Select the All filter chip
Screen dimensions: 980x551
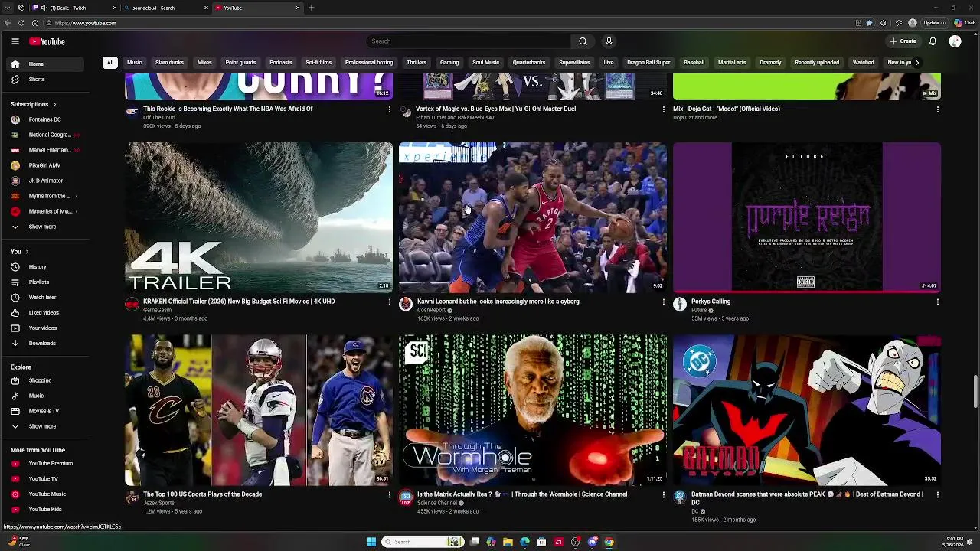[110, 63]
